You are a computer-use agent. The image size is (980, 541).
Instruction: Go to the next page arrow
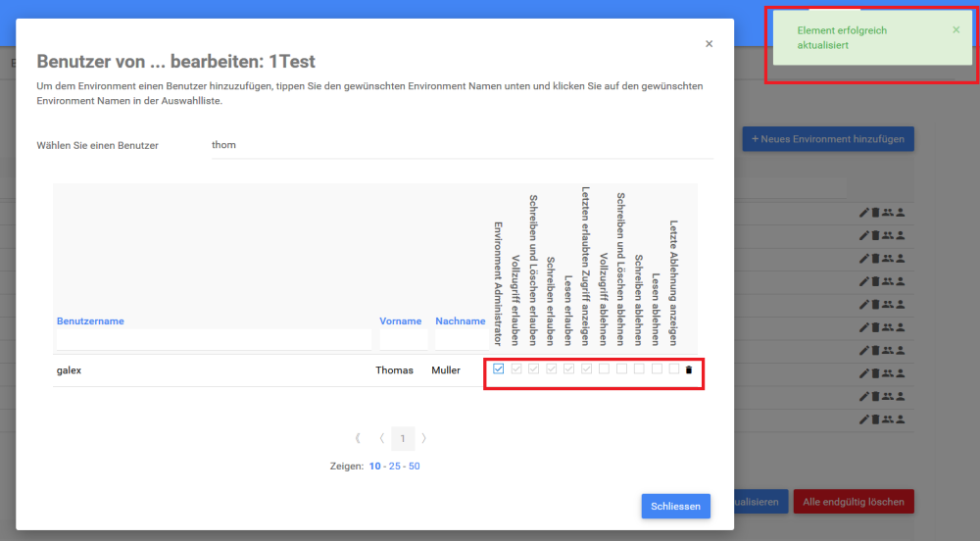coord(423,437)
